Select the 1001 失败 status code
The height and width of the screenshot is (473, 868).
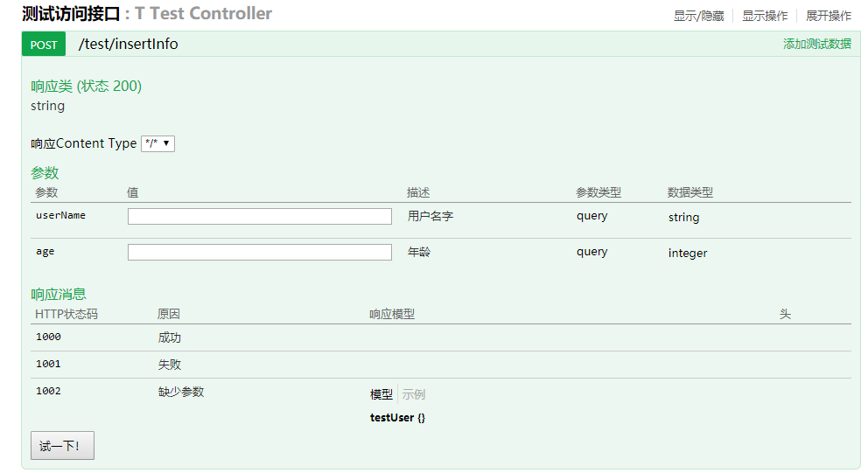(48, 365)
